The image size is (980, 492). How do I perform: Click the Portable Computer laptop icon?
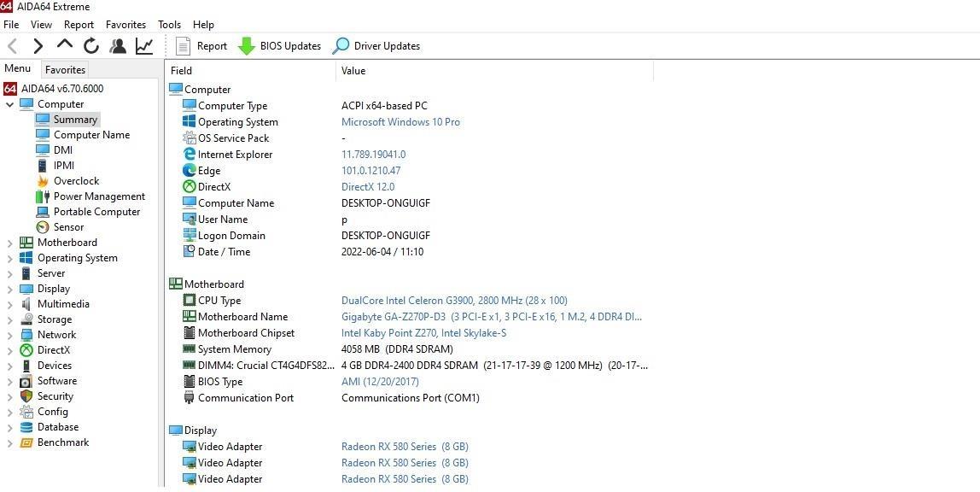(x=43, y=212)
